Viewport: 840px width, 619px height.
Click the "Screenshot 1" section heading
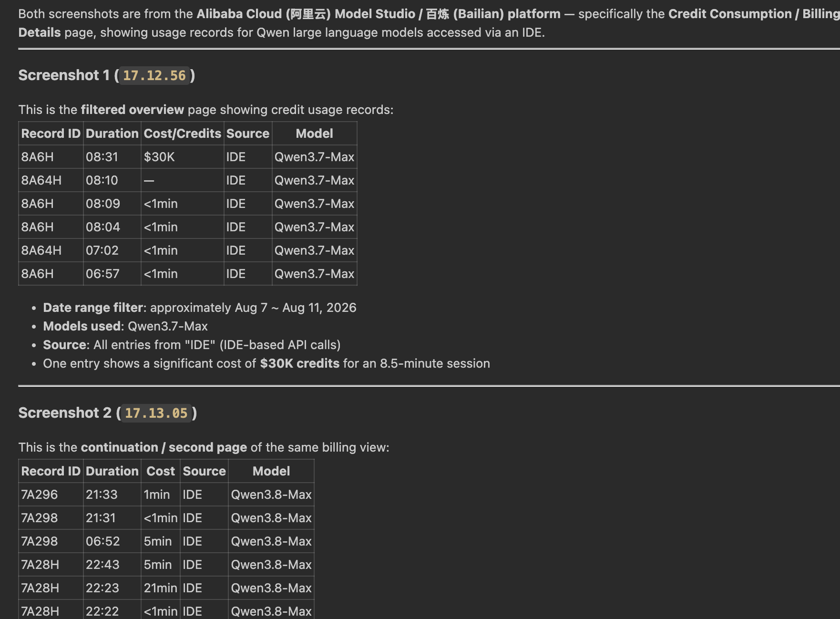[x=106, y=75]
